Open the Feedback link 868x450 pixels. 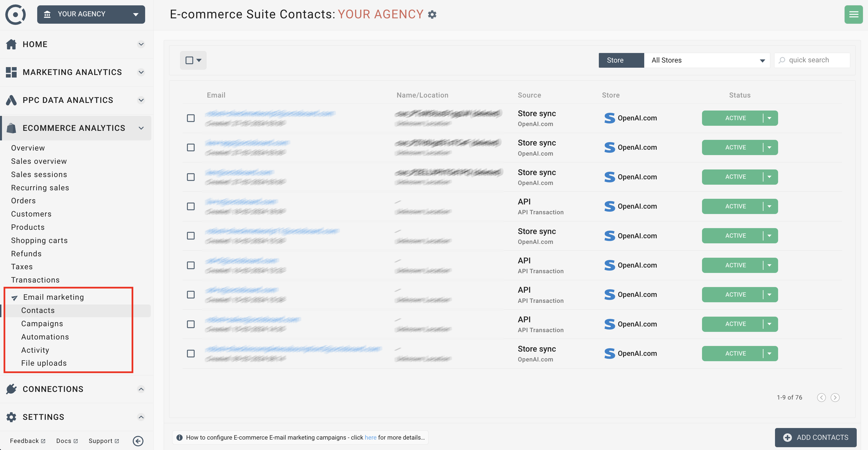(x=27, y=441)
